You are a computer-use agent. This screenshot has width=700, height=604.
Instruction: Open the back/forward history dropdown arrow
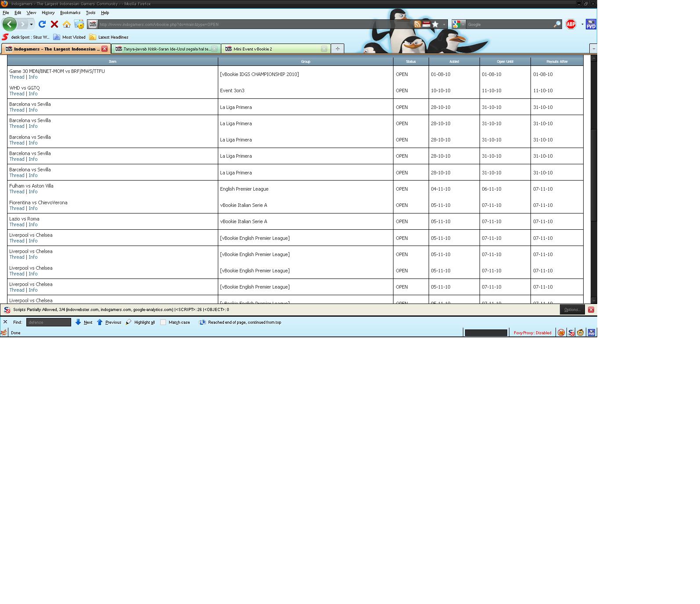(31, 24)
